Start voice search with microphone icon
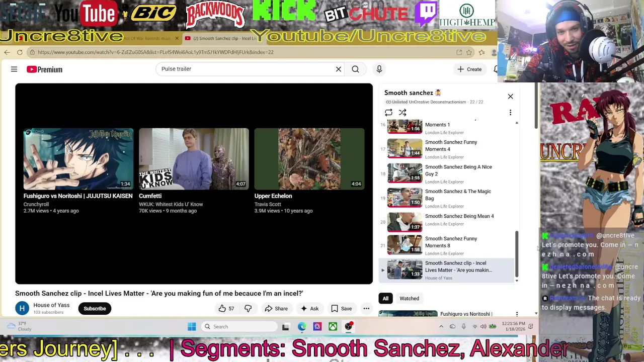The width and height of the screenshot is (644, 362). point(379,69)
